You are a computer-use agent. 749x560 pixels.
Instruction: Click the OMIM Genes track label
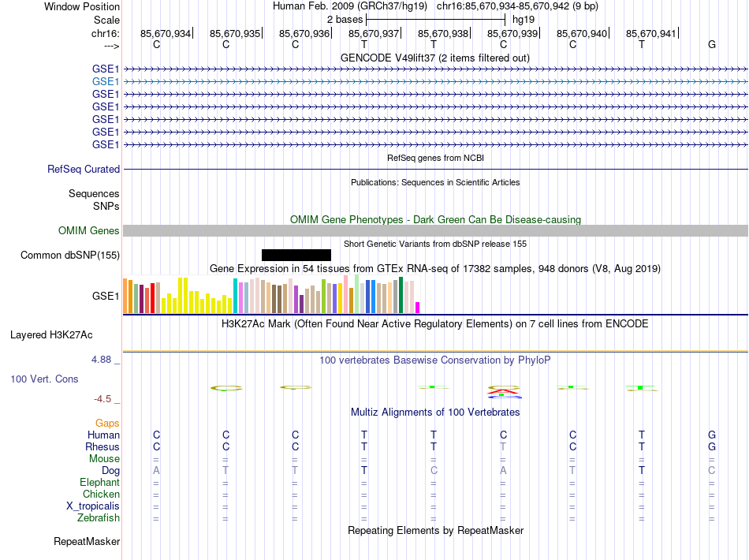pos(89,230)
